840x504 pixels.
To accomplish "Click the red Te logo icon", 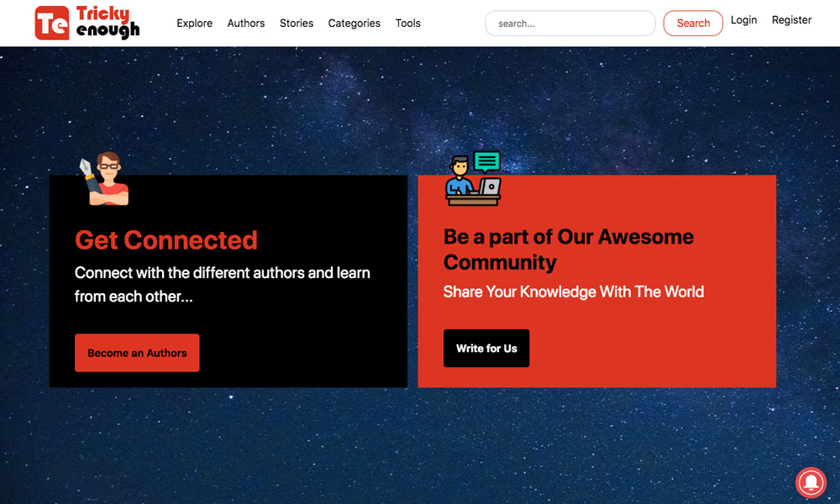I will click(x=51, y=24).
